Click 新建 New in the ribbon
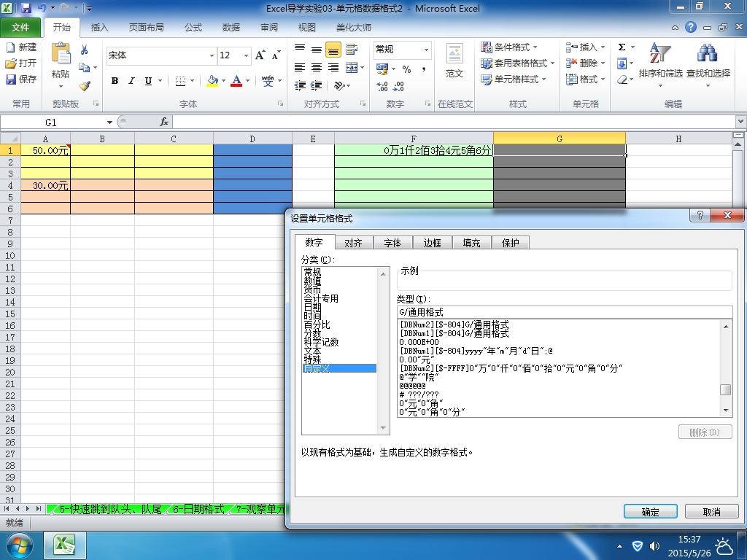The image size is (747, 560). coord(21,47)
